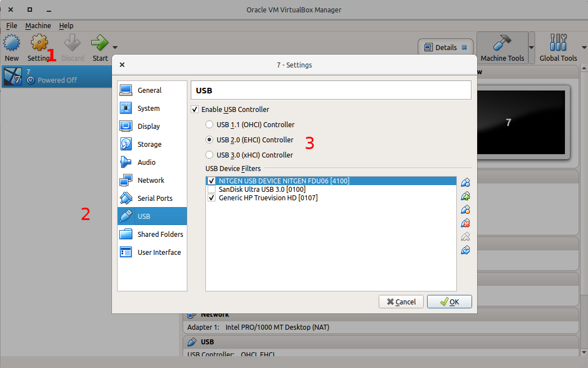Screen dimensions: 588x368
Task: Go to the Storage settings category
Action: tap(152, 145)
